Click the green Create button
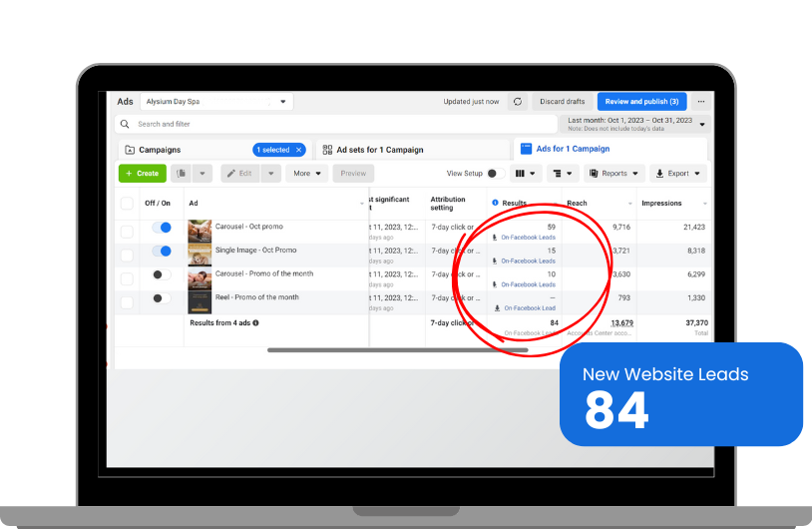Image resolution: width=812 pixels, height=529 pixels. click(143, 174)
